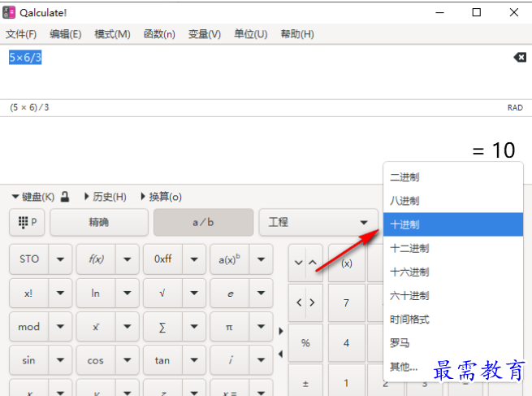
Task: Open the 函数(n) menu
Action: point(159,34)
